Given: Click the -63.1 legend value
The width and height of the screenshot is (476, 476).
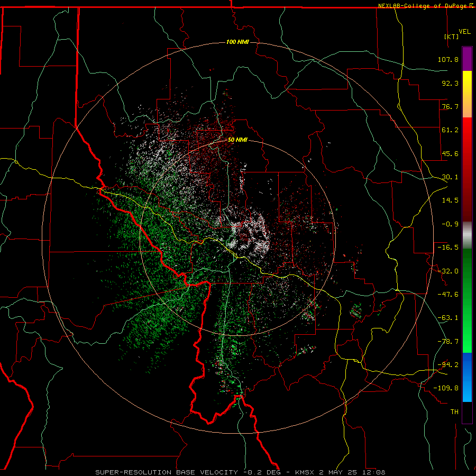Looking at the screenshot, I should [448, 318].
